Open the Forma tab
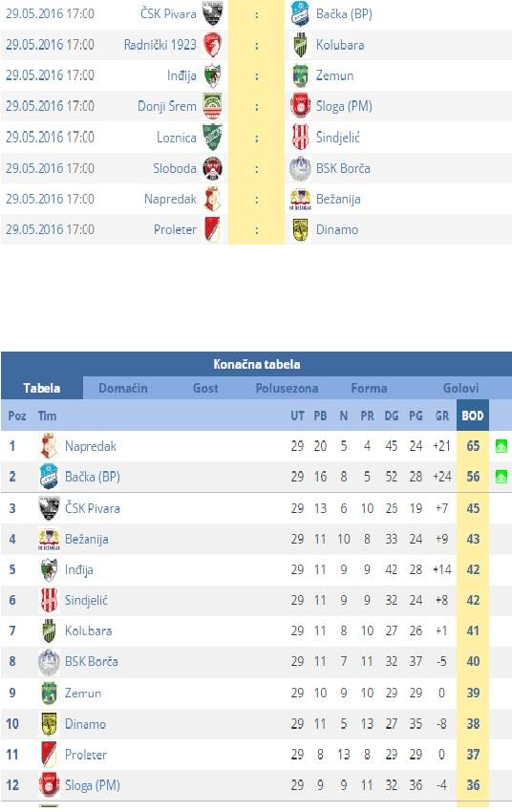The width and height of the screenshot is (512, 812). 369,388
